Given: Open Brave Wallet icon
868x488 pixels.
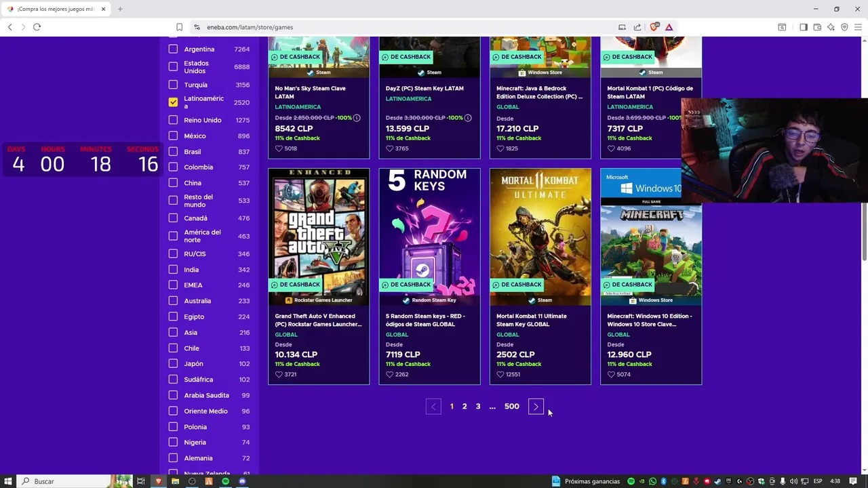Looking at the screenshot, I should [817, 27].
